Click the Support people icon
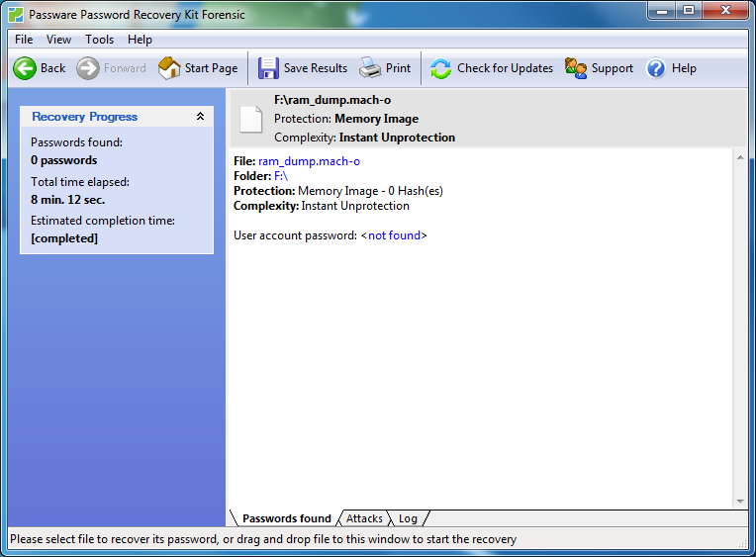 (576, 68)
